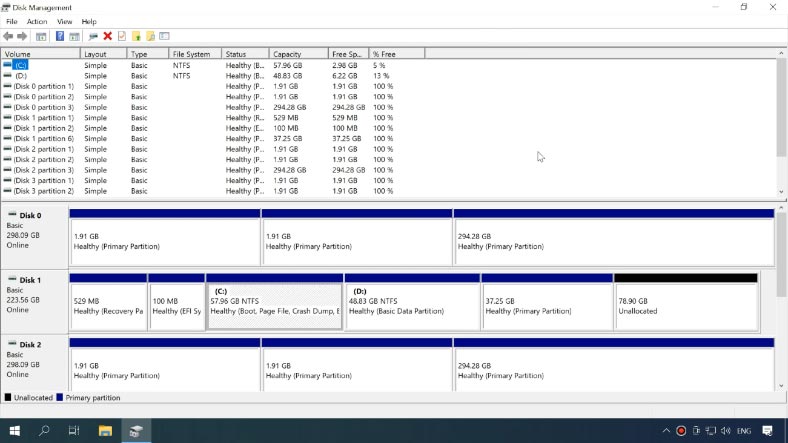
Task: Open the View menu
Action: pyautogui.click(x=64, y=22)
